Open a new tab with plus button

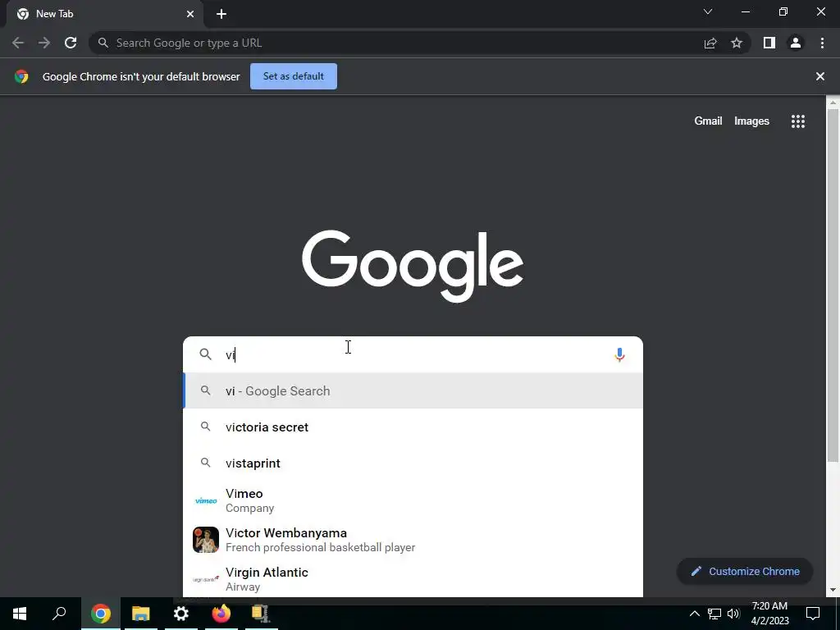[x=221, y=14]
